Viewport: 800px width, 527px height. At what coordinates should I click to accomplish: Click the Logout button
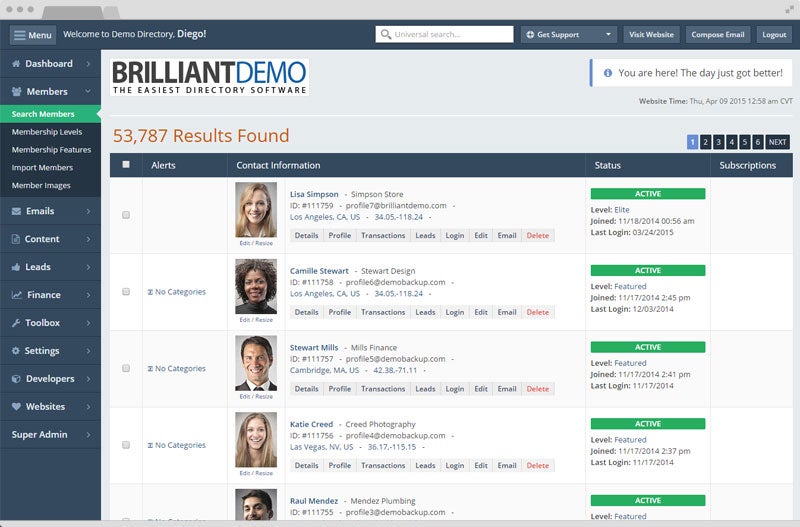point(774,35)
